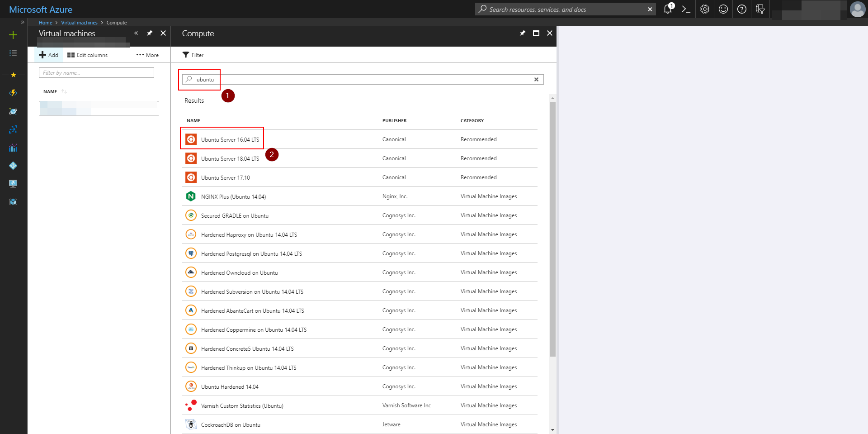Toggle sort order on the NAME column
The height and width of the screenshot is (434, 868).
63,91
